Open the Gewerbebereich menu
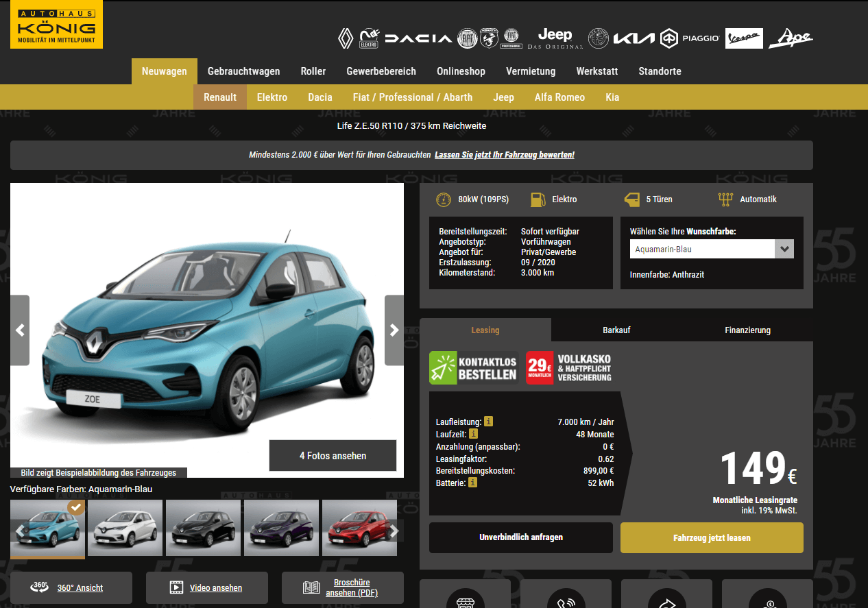The width and height of the screenshot is (868, 608). pos(381,71)
